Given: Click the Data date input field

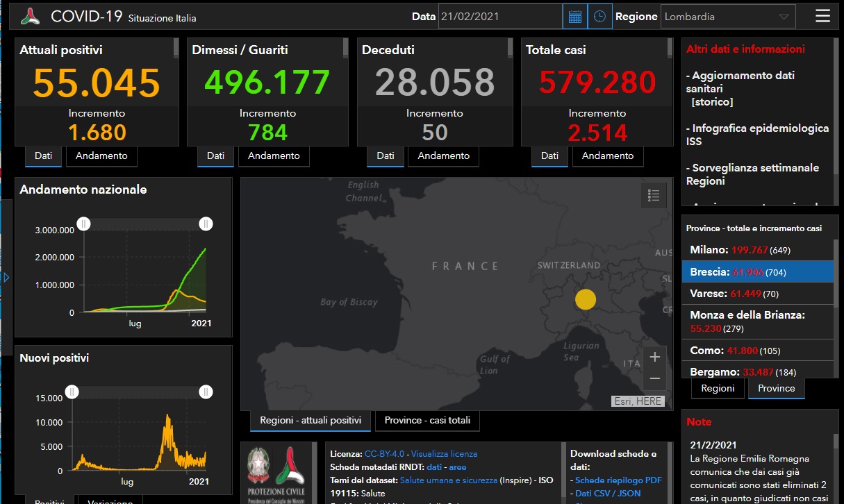Looking at the screenshot, I should [x=500, y=17].
